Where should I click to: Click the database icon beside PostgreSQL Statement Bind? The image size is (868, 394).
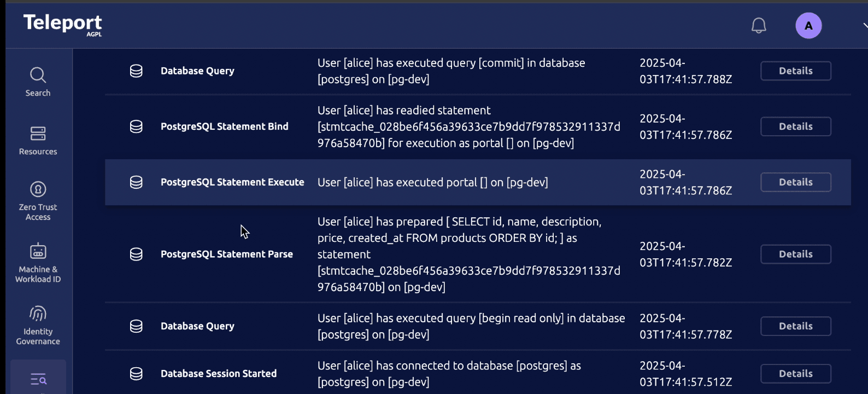pyautogui.click(x=136, y=126)
